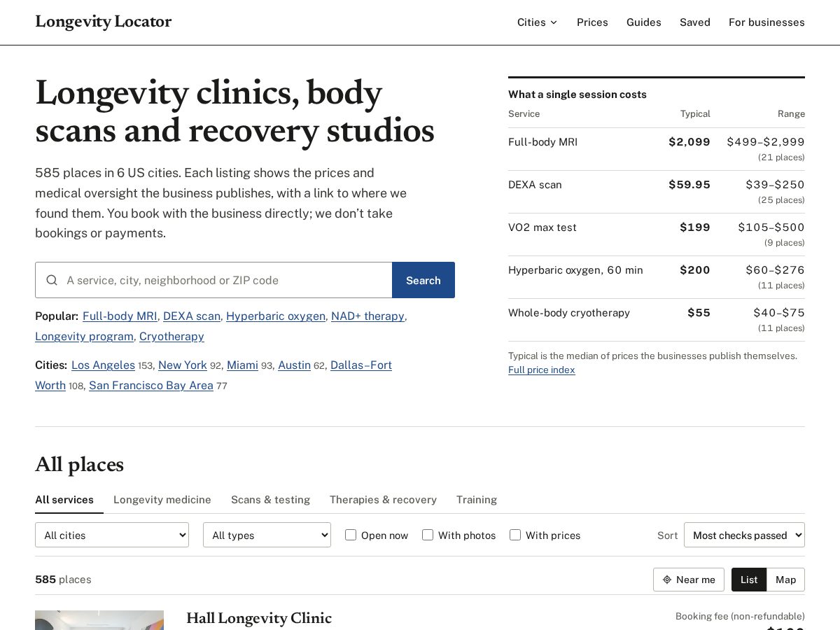Click the Near me location icon

(x=667, y=580)
